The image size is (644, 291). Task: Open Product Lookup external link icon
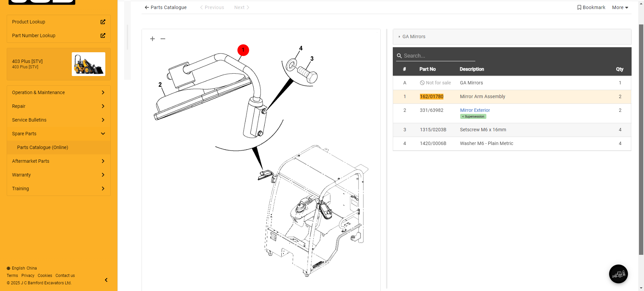point(103,22)
